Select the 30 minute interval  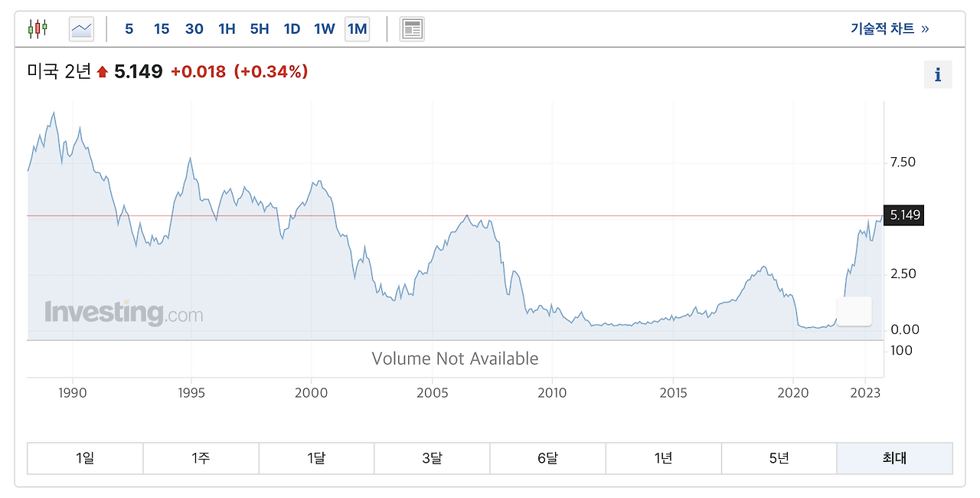[194, 29]
